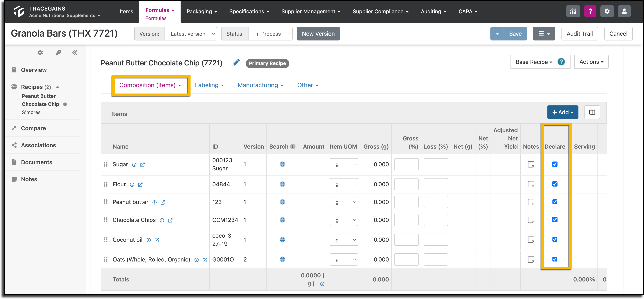Uncheck Declare for Oats (Whole, Rolled, Organic)
This screenshot has height=299, width=644.
coord(554,259)
